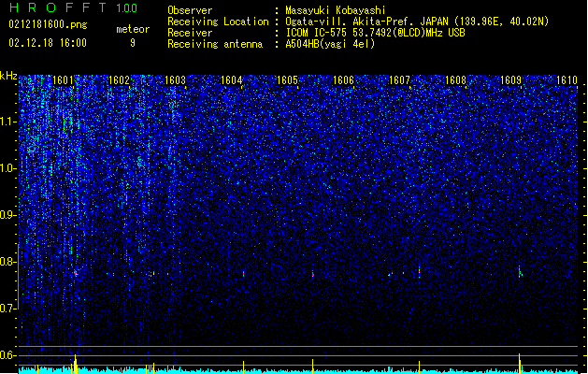
Task: Click the meteor label
Action: pyautogui.click(x=133, y=29)
